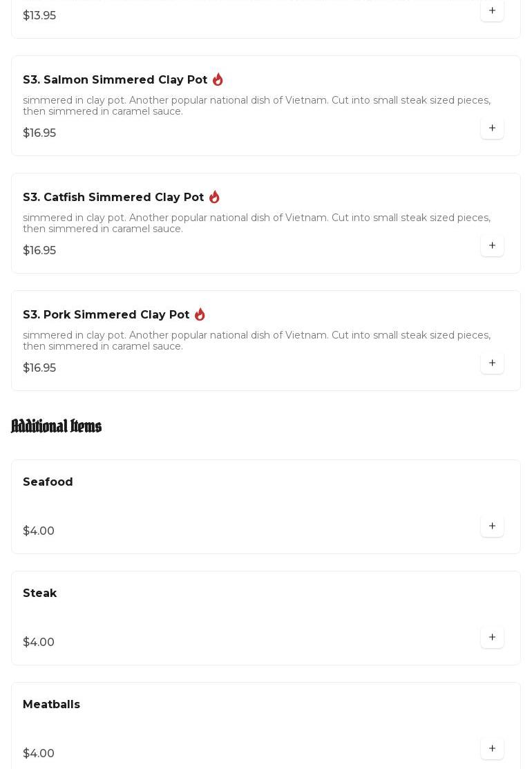The height and width of the screenshot is (769, 532).
Task: Open S3. Pork Simmered Clay Pot title
Action: (106, 314)
